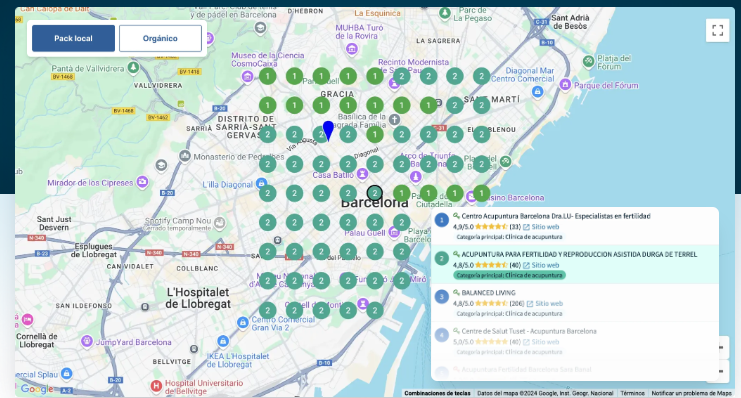The image size is (741, 398).
Task: Click the Hospital Universitario de Bellvitge icon
Action: coord(156,386)
